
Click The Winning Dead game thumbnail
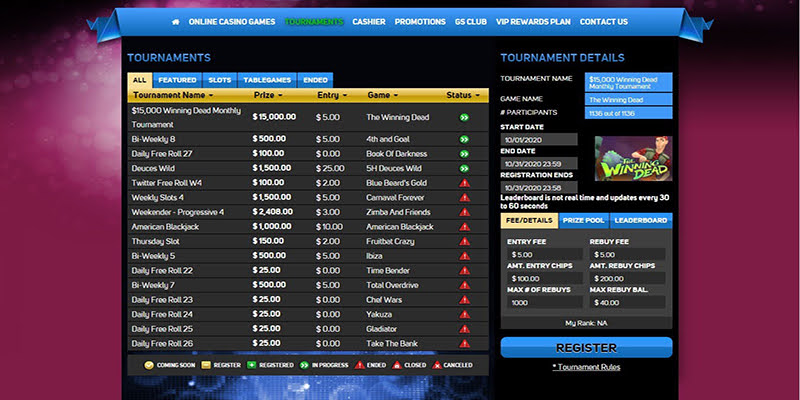[626, 158]
